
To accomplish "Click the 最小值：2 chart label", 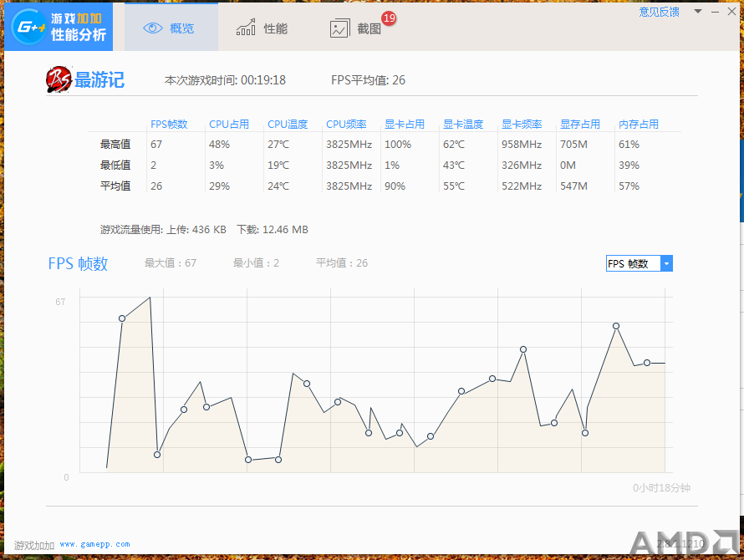I will (x=256, y=263).
